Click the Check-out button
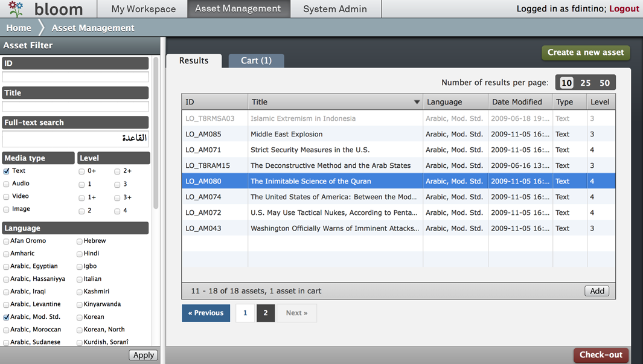This screenshot has width=643, height=364. (x=600, y=355)
